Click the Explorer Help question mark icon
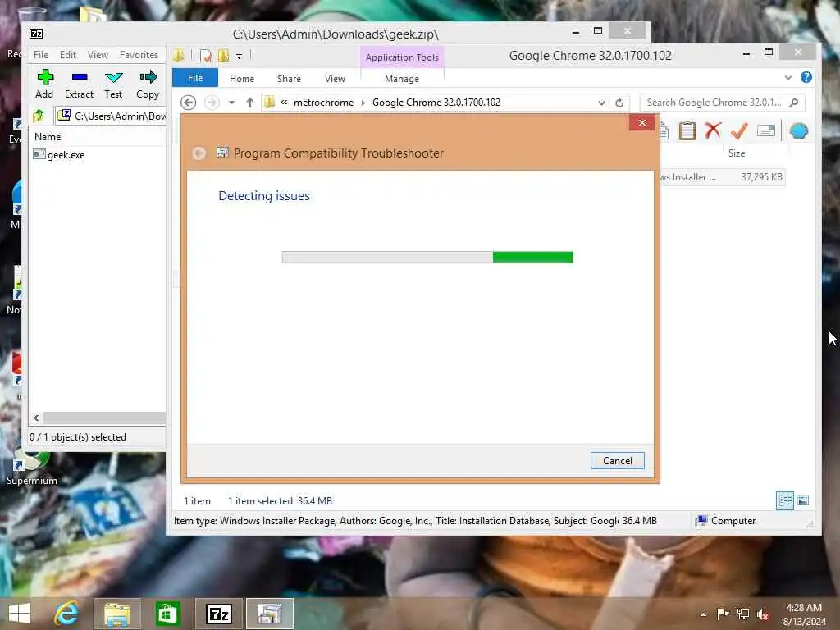 [x=806, y=78]
